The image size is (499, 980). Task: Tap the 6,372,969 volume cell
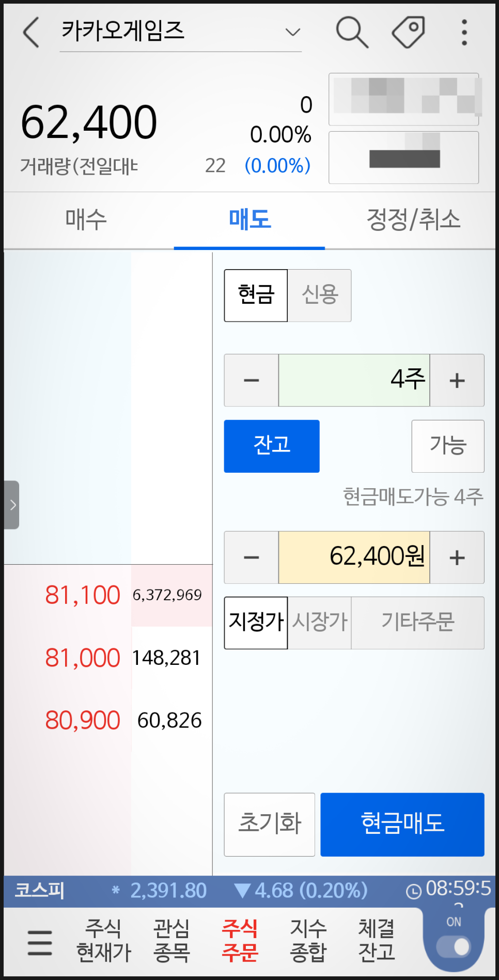tap(167, 595)
